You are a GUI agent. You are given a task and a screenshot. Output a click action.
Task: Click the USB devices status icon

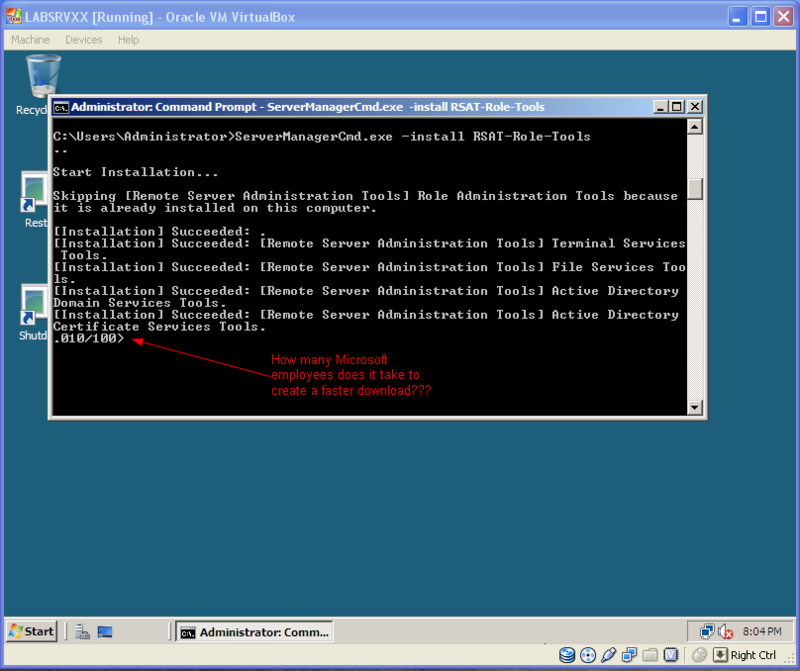click(x=609, y=655)
